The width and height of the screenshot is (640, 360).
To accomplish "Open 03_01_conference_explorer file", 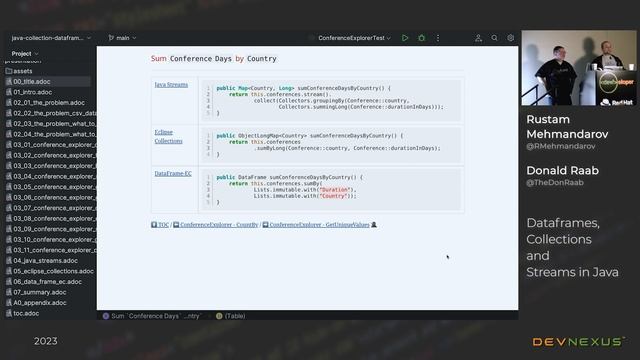I will coord(51,145).
